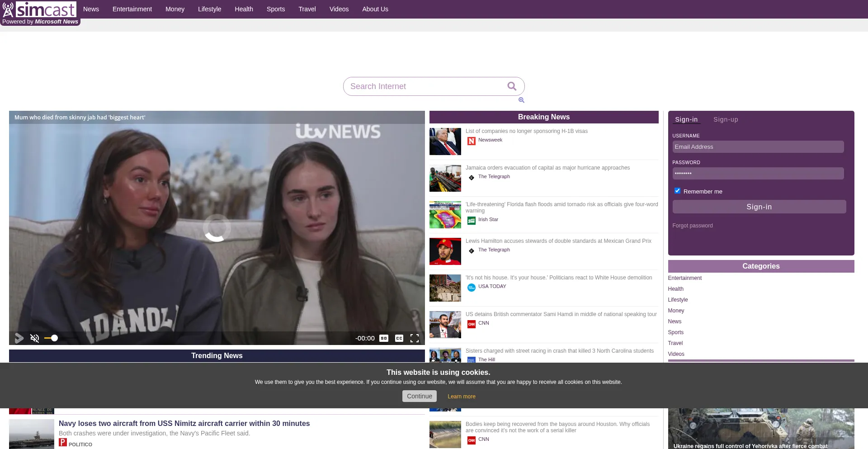Click the CNN icon under Sami Hamdi story
Image resolution: width=868 pixels, height=449 pixels.
tap(472, 324)
